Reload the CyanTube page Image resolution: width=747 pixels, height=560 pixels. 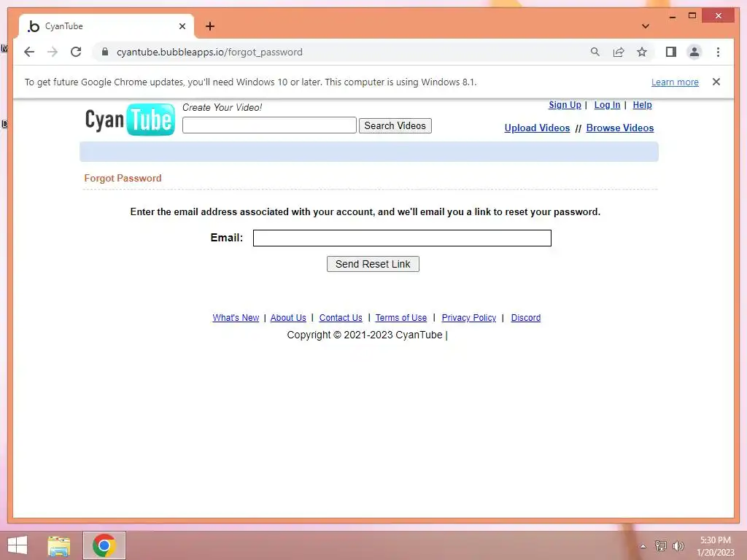pyautogui.click(x=76, y=52)
